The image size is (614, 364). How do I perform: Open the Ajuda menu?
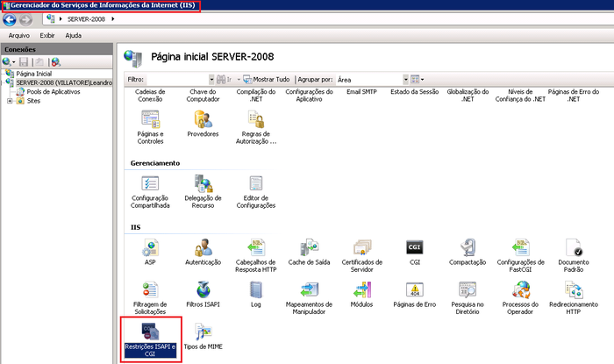(73, 36)
